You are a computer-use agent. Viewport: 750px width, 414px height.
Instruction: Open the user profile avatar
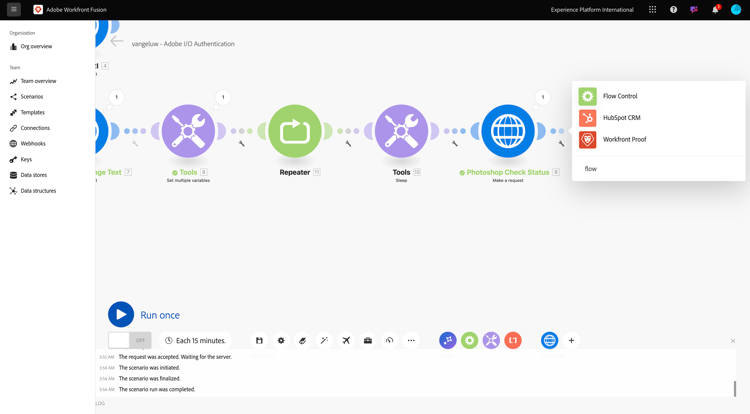(x=736, y=10)
